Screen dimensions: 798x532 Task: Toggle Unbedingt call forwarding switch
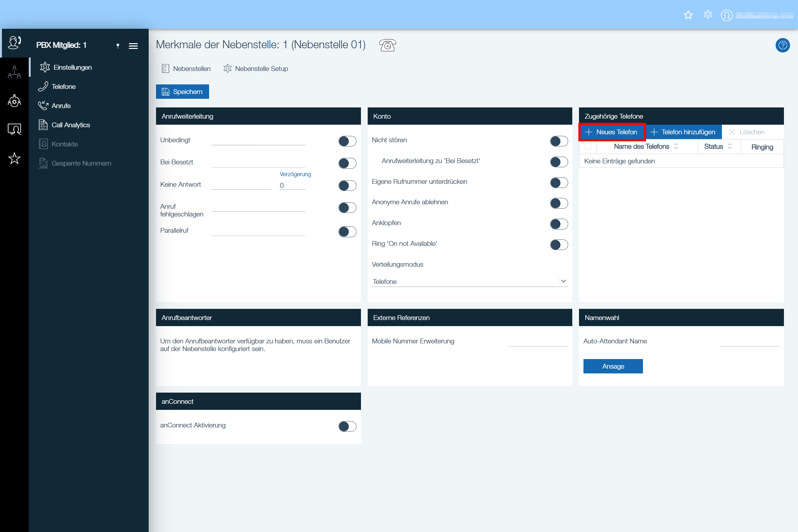coord(348,141)
